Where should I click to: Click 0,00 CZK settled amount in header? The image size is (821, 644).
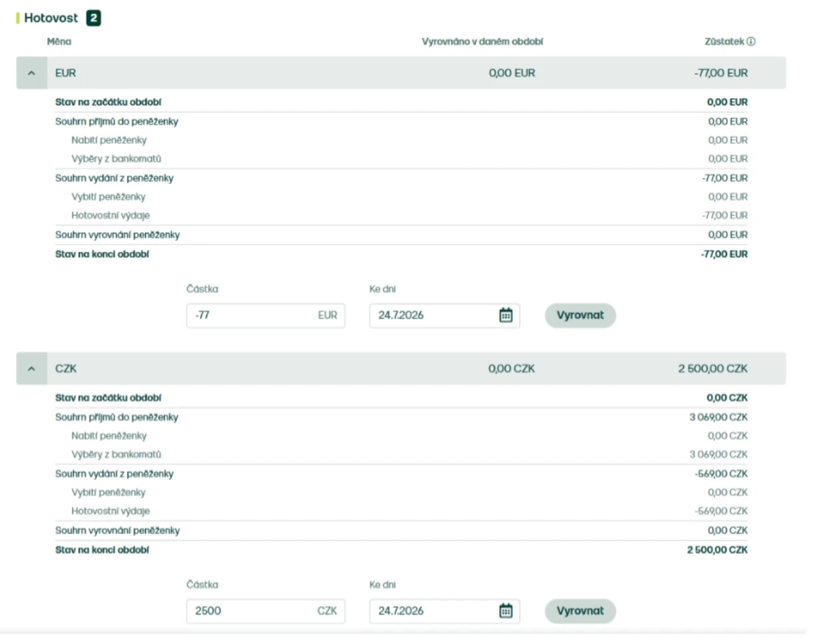pos(512,369)
